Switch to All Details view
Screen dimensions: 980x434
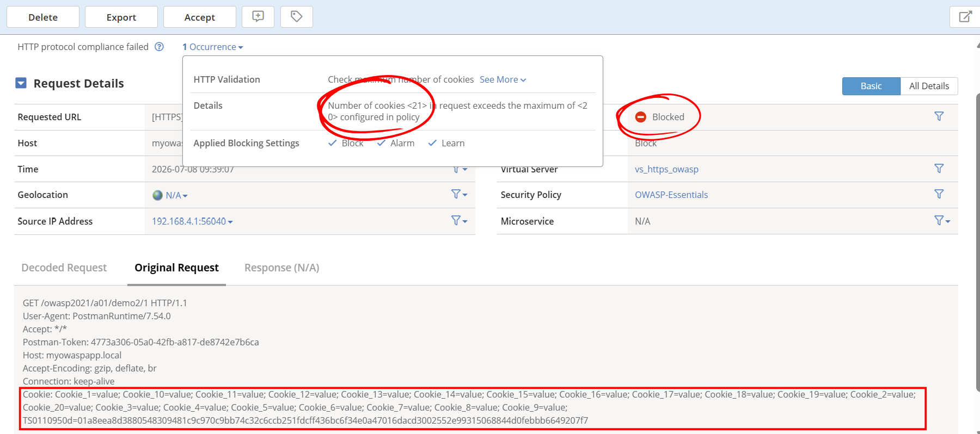click(x=929, y=86)
